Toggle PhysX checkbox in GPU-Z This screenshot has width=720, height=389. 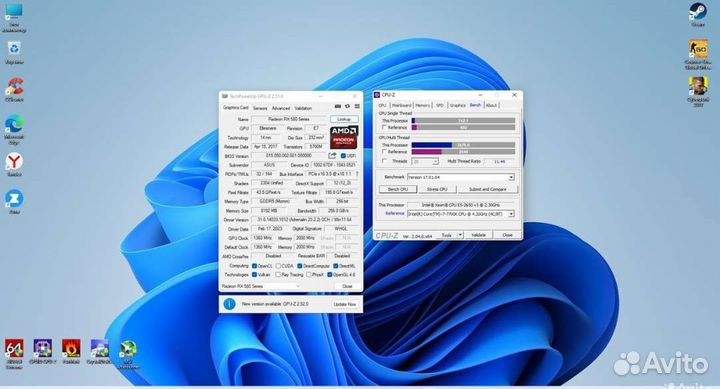point(309,275)
